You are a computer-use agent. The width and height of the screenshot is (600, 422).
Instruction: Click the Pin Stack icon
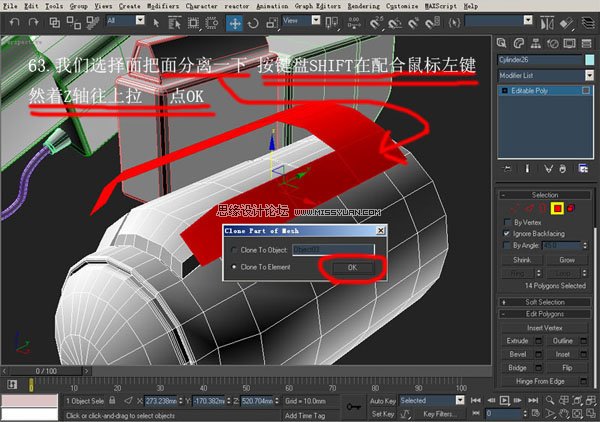coord(508,168)
